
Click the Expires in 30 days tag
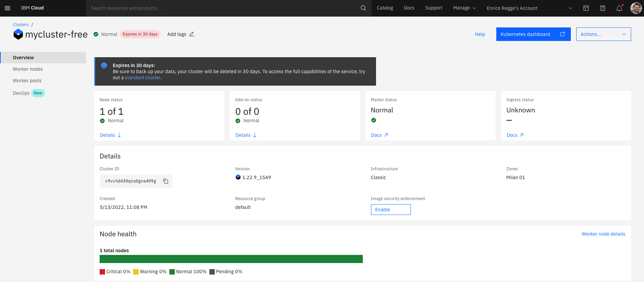click(x=140, y=34)
